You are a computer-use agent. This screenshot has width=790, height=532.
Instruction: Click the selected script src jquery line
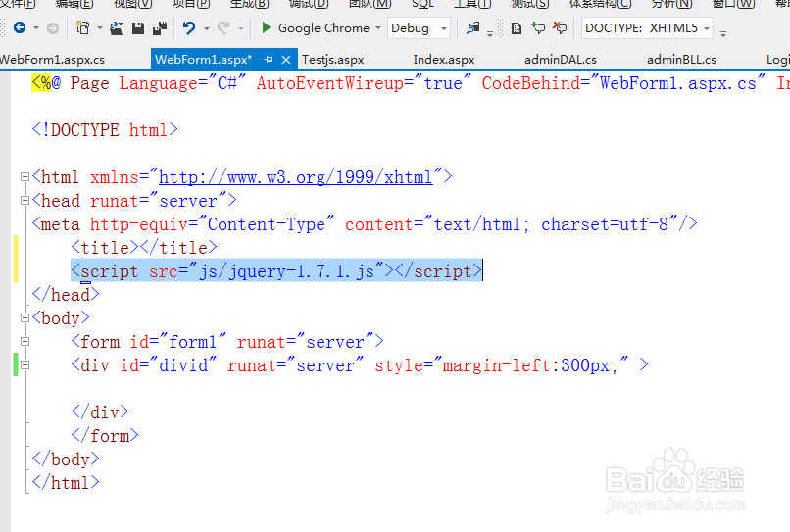point(276,271)
